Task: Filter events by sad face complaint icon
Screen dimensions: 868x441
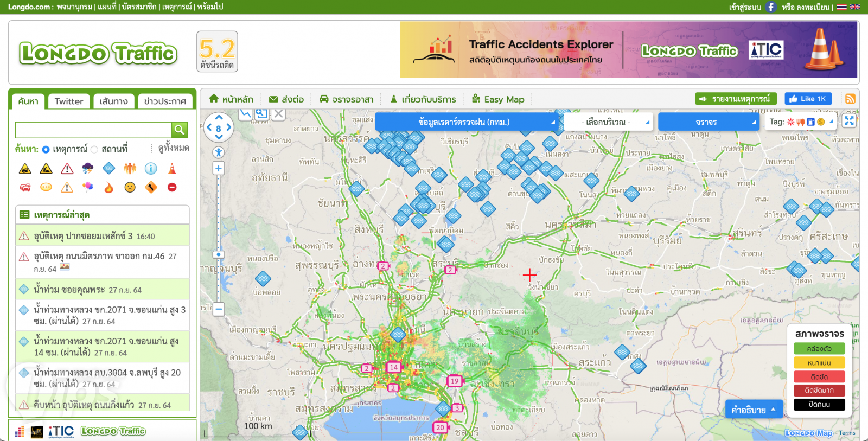Action: point(130,188)
